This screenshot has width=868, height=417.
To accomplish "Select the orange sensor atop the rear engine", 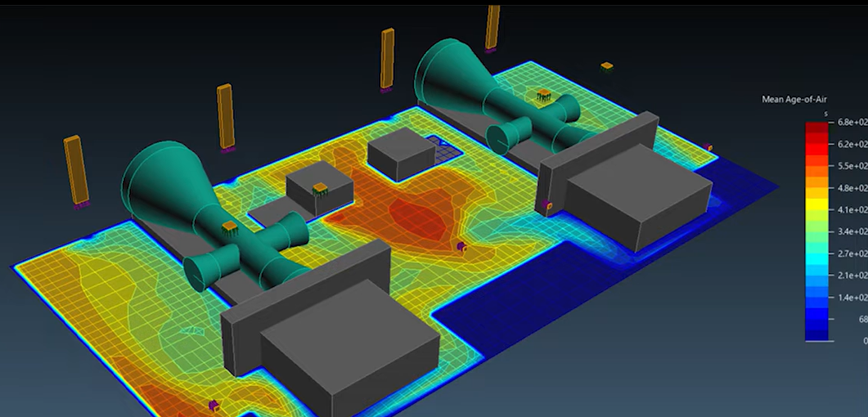I will (x=542, y=96).
